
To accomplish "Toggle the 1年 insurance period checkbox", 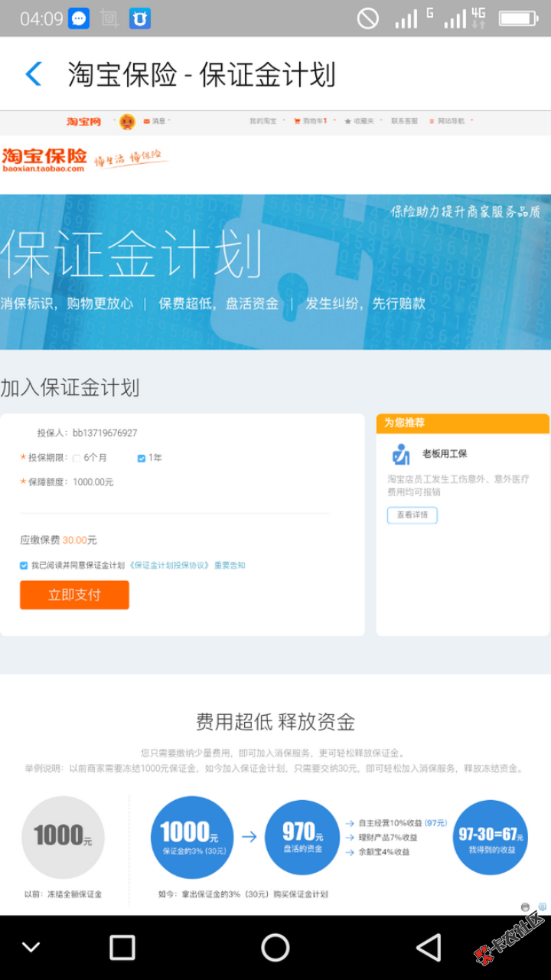I will point(141,458).
